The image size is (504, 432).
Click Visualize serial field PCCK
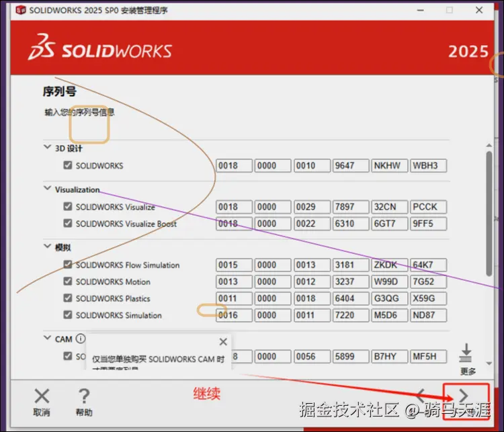429,207
